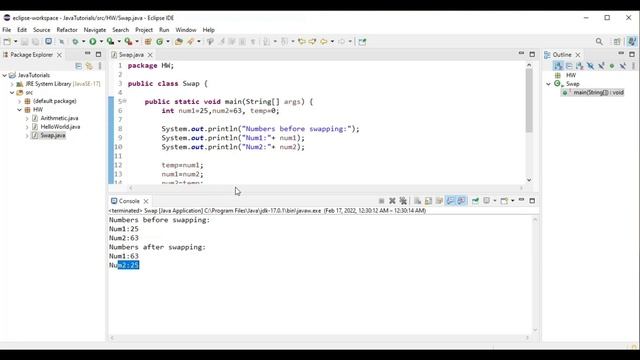Click the New file toolbar icon

pyautogui.click(x=7, y=42)
